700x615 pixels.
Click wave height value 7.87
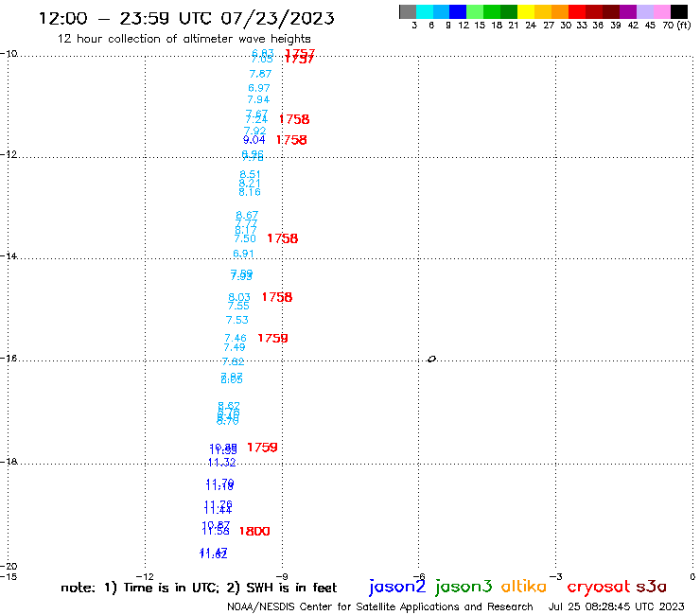click(260, 74)
